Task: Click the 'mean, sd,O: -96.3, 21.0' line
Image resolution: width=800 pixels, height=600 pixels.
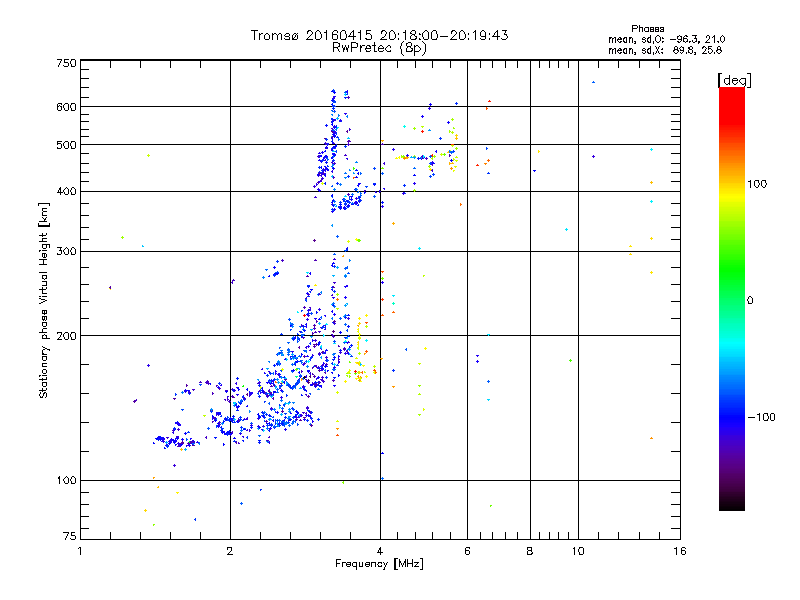Action: coord(666,39)
